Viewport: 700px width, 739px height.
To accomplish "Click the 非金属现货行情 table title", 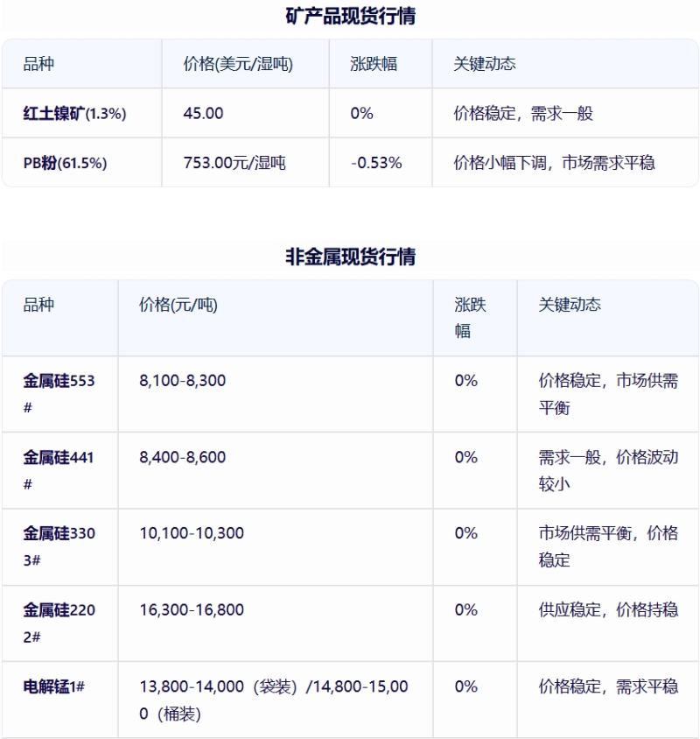I will [x=351, y=257].
